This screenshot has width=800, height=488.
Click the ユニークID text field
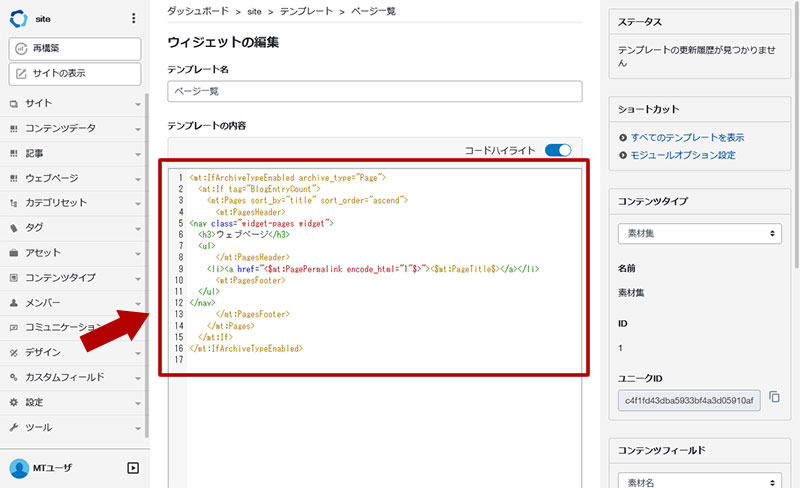689,401
